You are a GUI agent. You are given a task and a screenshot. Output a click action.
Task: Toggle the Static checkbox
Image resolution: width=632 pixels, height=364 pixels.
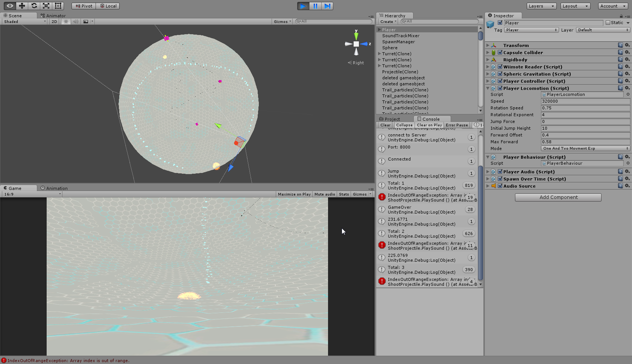(x=608, y=23)
